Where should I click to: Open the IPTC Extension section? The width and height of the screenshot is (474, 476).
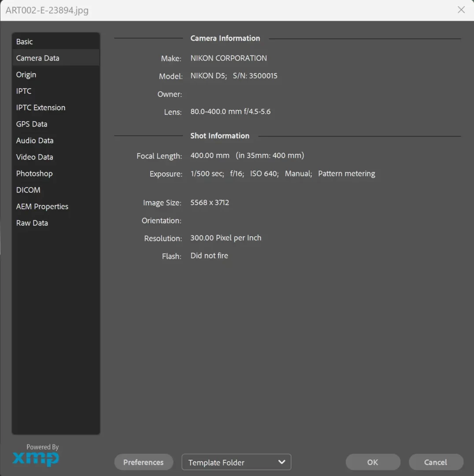tap(56, 108)
